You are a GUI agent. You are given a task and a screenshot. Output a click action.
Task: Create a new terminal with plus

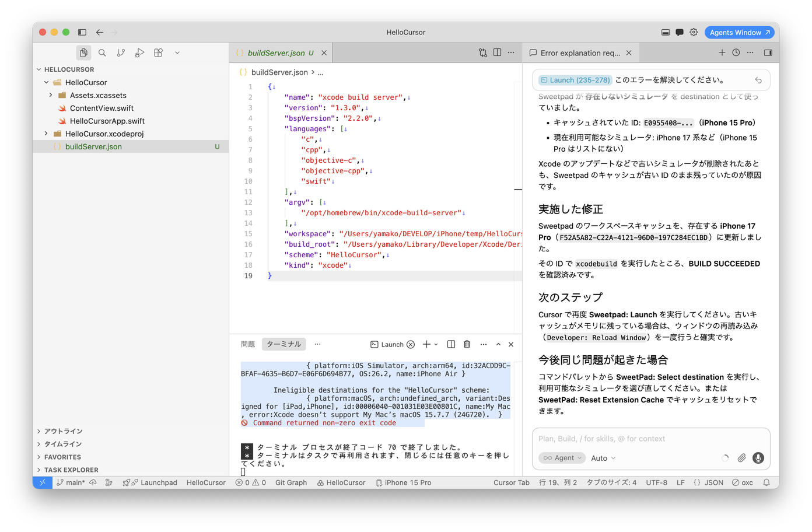point(426,344)
